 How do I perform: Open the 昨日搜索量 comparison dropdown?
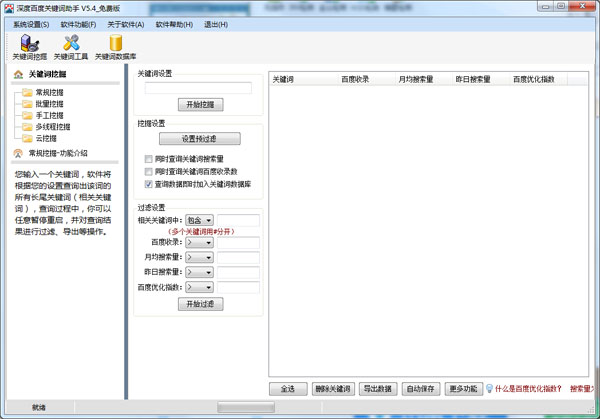tap(199, 272)
